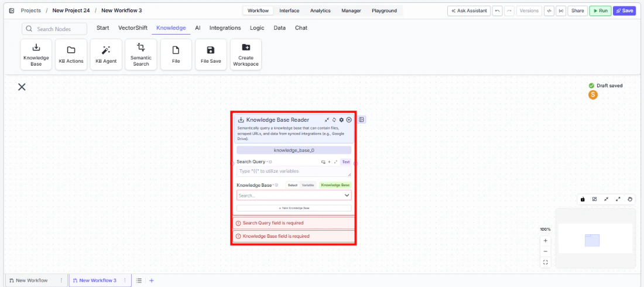Click the undo arrow button

point(498,11)
